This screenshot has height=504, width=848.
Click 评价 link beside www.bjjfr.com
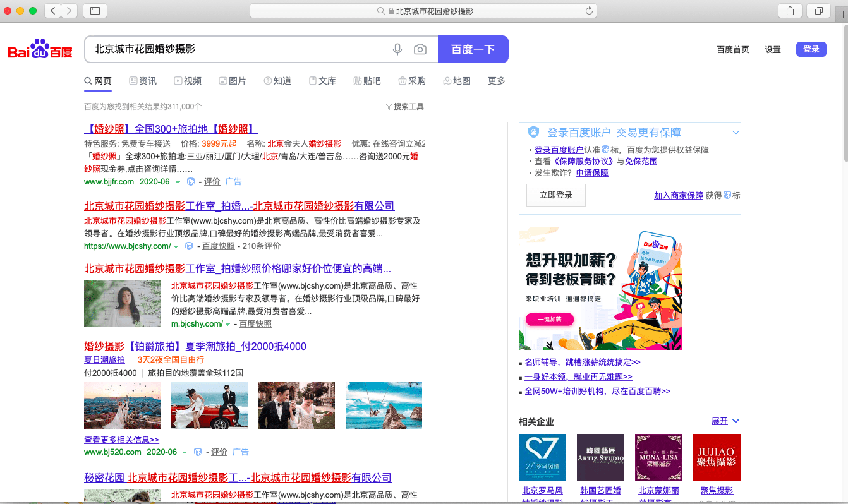tap(212, 182)
